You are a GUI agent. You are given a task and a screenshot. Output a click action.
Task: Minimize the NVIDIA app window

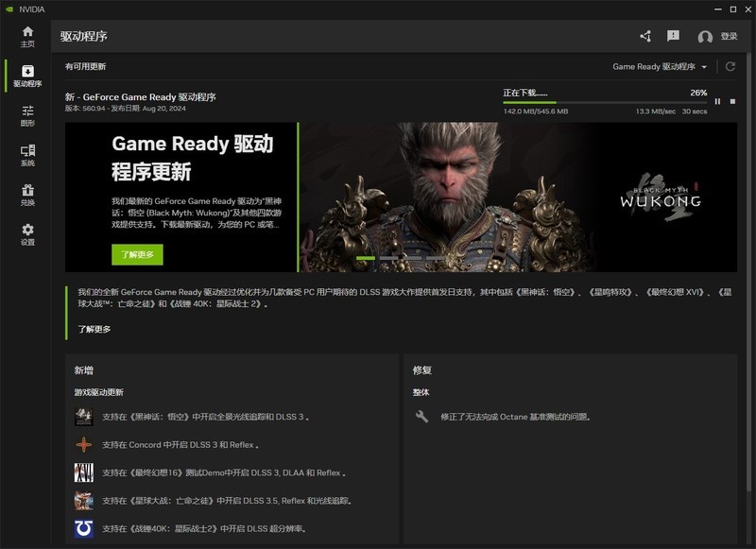coord(718,9)
